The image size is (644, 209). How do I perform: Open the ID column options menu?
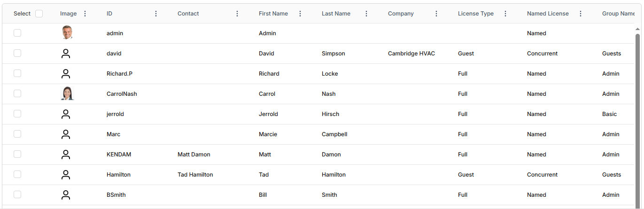click(x=156, y=14)
